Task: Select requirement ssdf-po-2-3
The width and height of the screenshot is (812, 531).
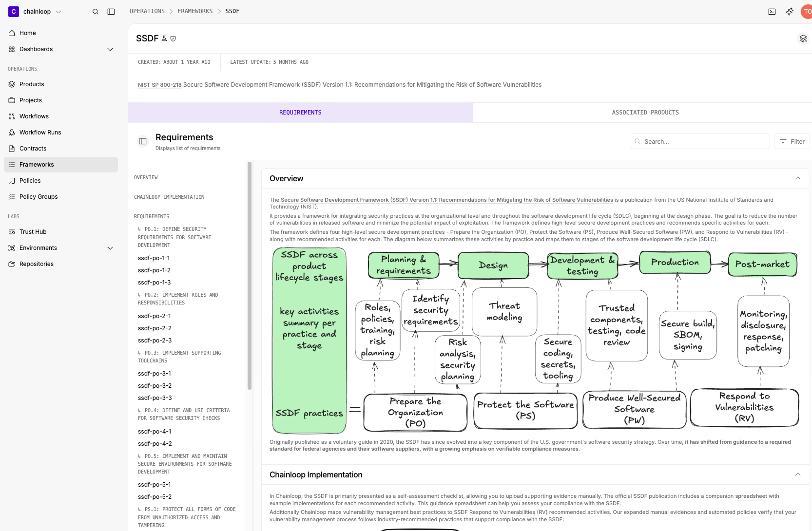Action: (155, 341)
